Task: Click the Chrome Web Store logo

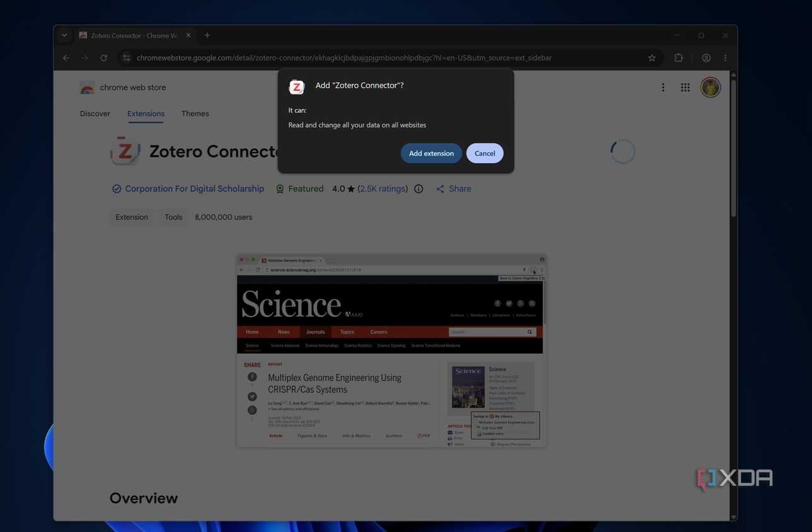Action: tap(87, 88)
